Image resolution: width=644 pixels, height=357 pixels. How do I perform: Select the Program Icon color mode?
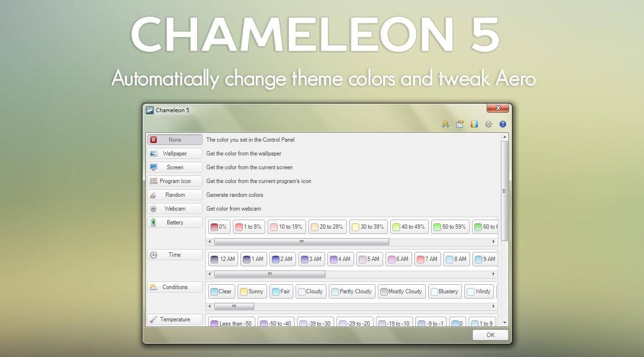[x=175, y=181]
